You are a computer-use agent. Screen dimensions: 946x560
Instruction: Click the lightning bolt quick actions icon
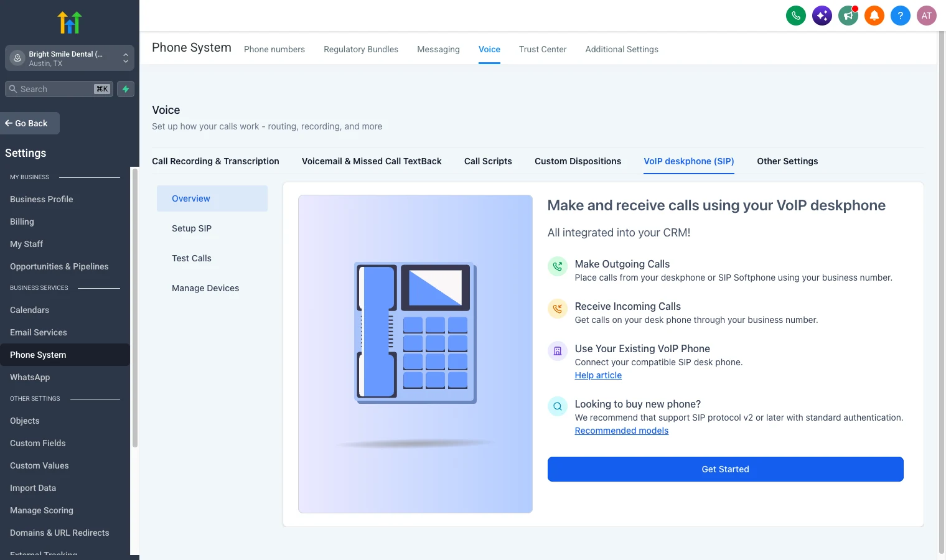(x=126, y=89)
